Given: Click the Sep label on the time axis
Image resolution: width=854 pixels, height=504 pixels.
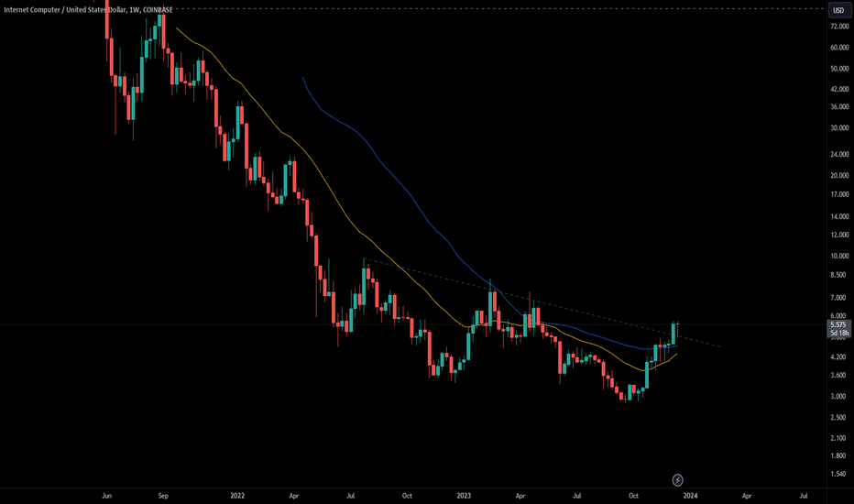Looking at the screenshot, I should pyautogui.click(x=163, y=496).
